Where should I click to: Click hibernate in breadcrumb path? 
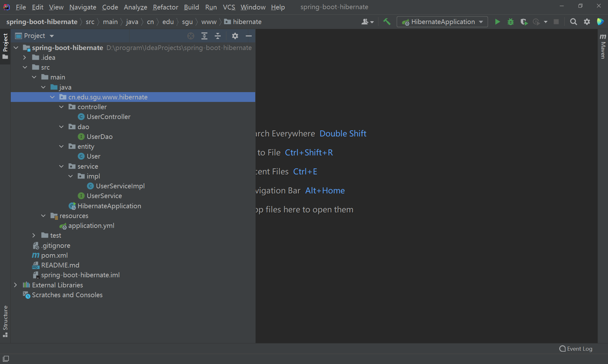(247, 22)
